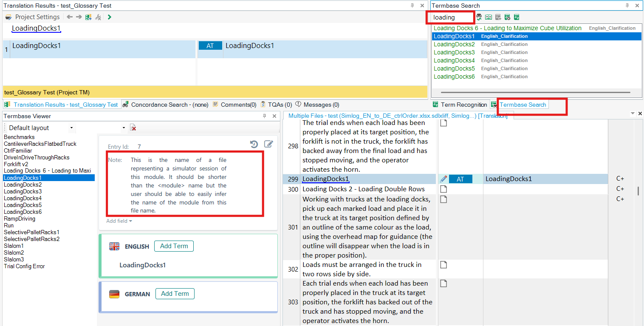Click the English term LoadingDocks1 in entry
The height and width of the screenshot is (326, 644).
pyautogui.click(x=142, y=265)
